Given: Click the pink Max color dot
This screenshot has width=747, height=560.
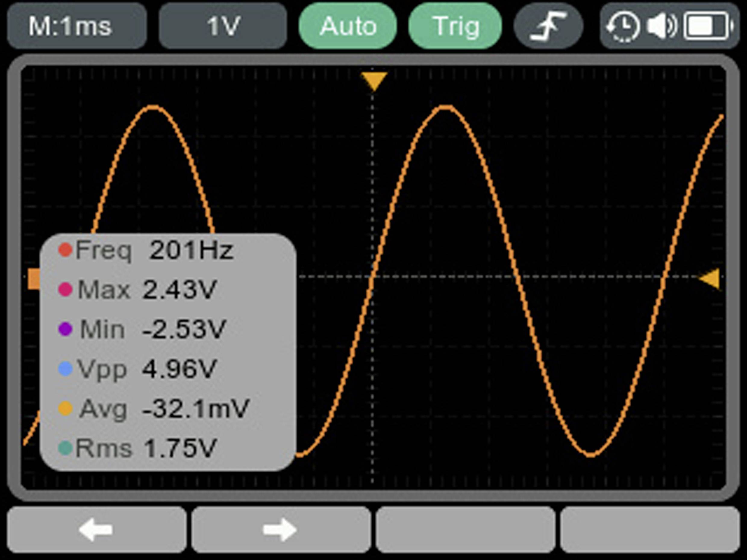Looking at the screenshot, I should click(65, 290).
